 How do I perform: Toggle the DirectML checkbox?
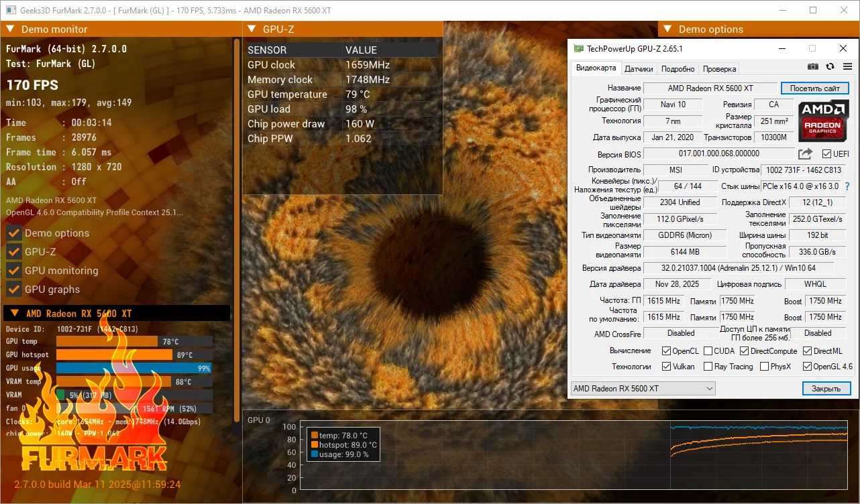tap(807, 351)
